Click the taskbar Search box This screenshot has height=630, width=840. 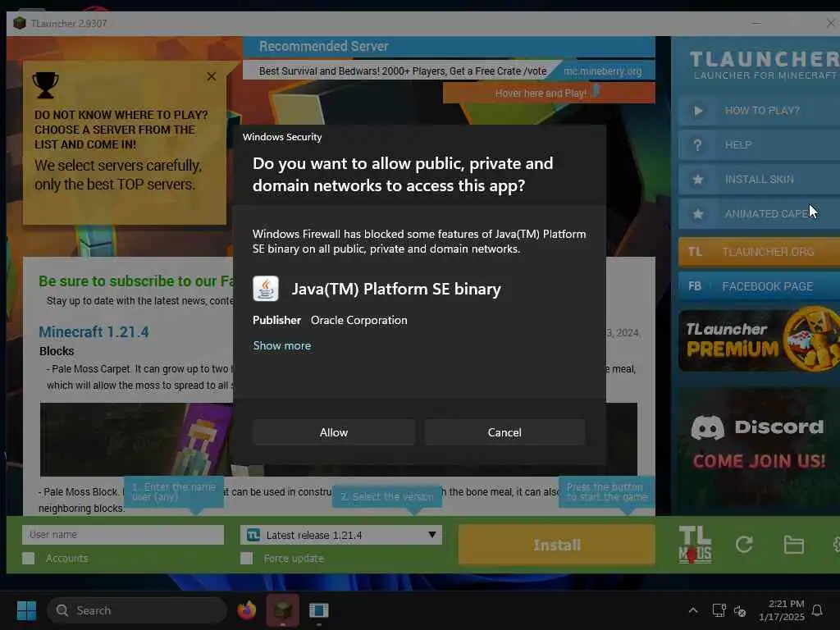click(137, 610)
